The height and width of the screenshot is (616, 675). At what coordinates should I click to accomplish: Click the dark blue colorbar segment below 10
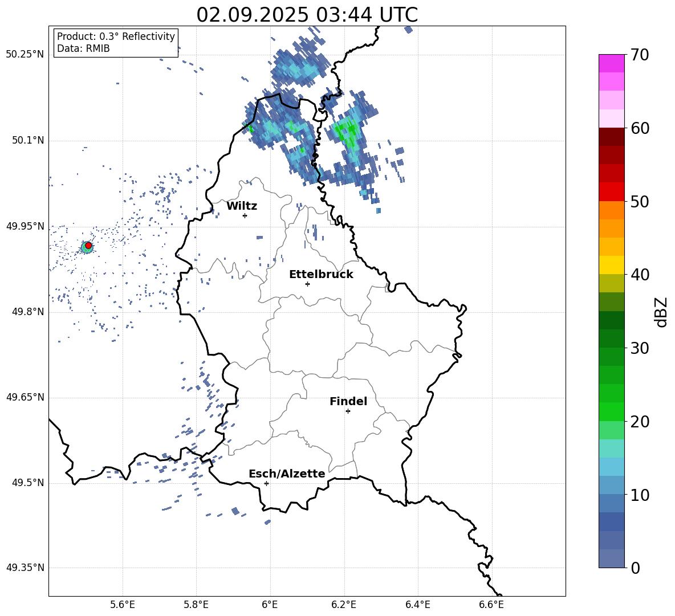[x=612, y=521]
